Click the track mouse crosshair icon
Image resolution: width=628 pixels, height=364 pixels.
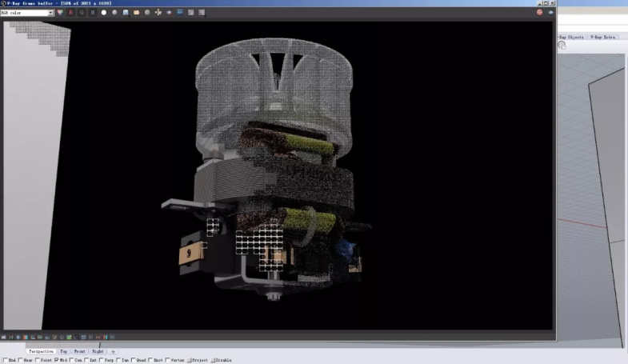pos(158,13)
